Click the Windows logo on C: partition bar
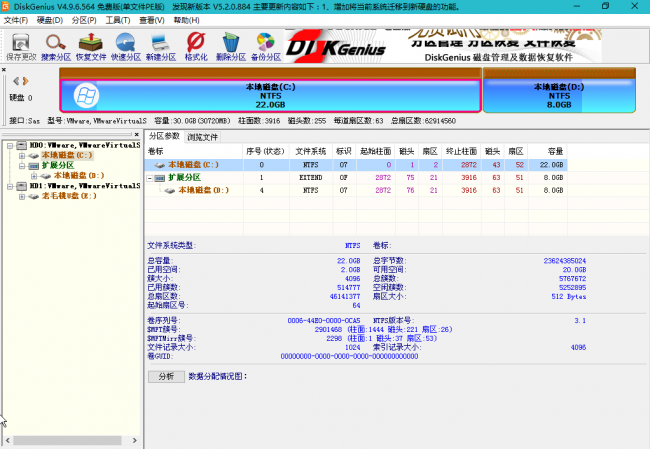 click(x=86, y=96)
